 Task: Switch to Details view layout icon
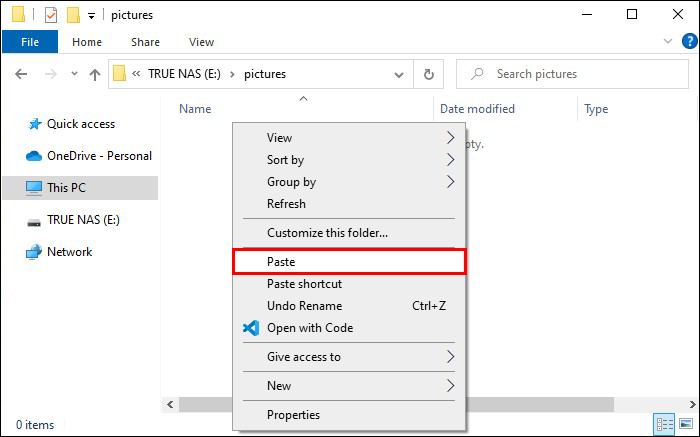tap(662, 424)
